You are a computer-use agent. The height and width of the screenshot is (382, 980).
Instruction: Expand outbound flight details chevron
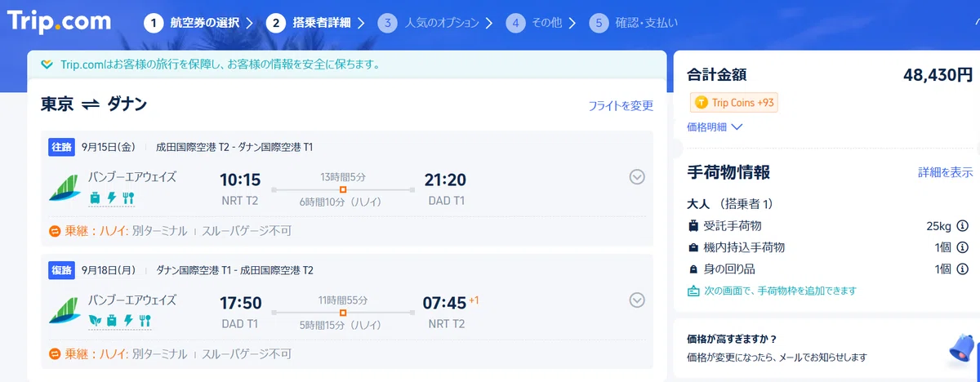point(638,177)
